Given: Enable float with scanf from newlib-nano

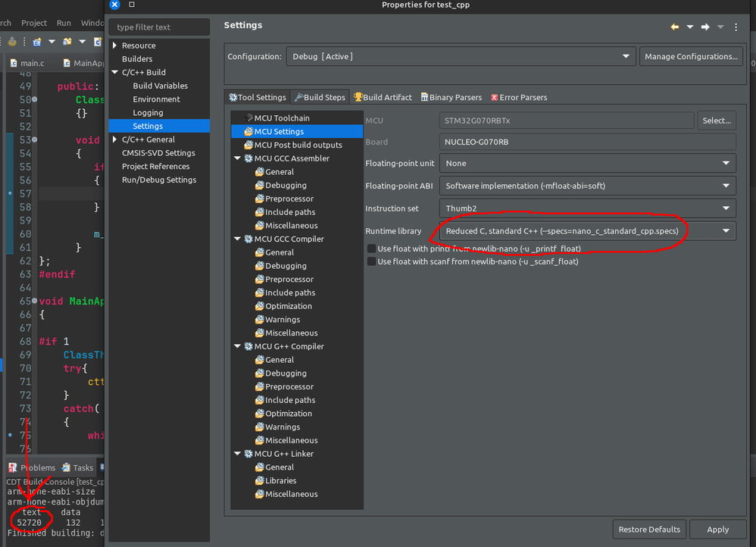Looking at the screenshot, I should pos(371,262).
